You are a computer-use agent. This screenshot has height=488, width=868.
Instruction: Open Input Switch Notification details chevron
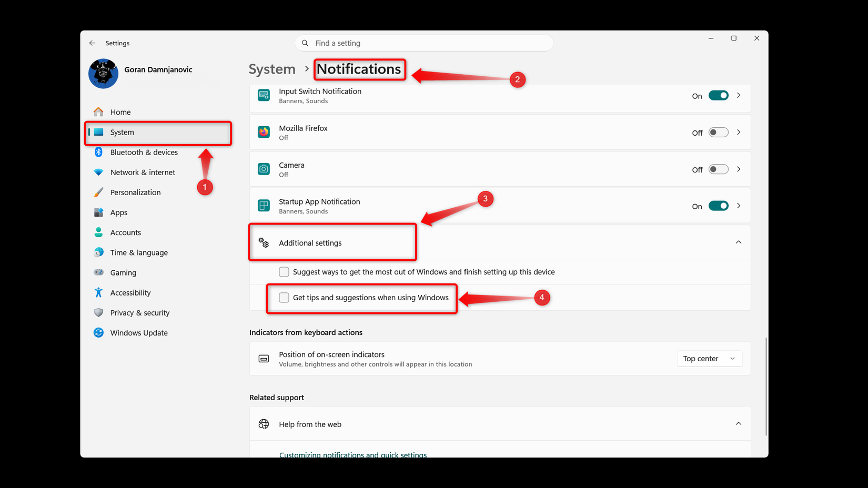tap(739, 96)
